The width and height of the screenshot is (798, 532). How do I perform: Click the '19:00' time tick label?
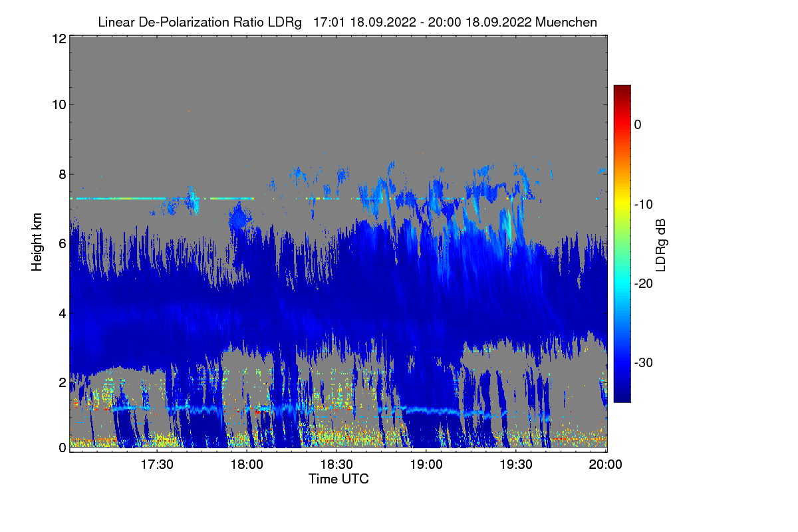point(427,465)
